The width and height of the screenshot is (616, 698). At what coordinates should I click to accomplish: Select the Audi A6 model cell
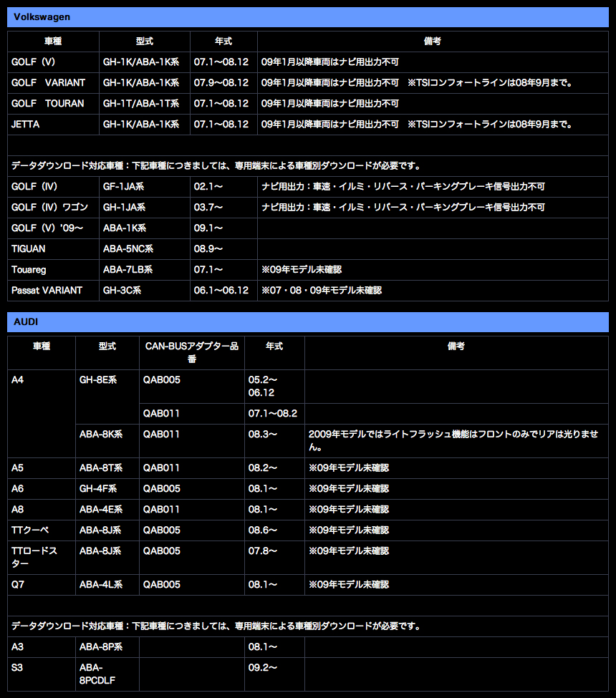[42, 489]
